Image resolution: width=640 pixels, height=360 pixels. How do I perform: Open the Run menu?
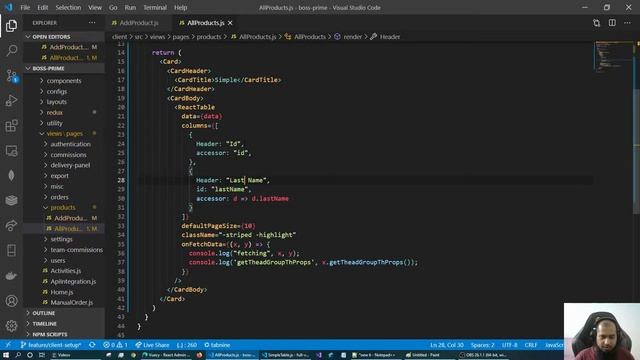pos(130,7)
